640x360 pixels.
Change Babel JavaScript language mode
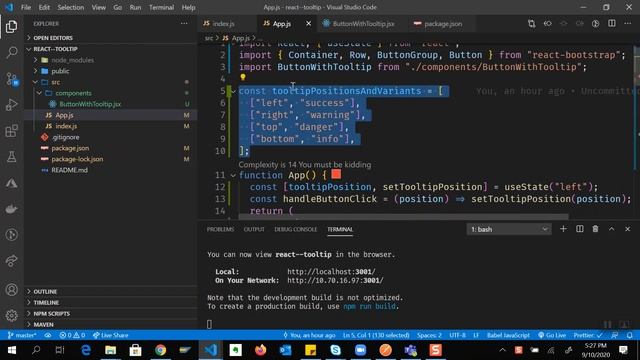coord(508,335)
